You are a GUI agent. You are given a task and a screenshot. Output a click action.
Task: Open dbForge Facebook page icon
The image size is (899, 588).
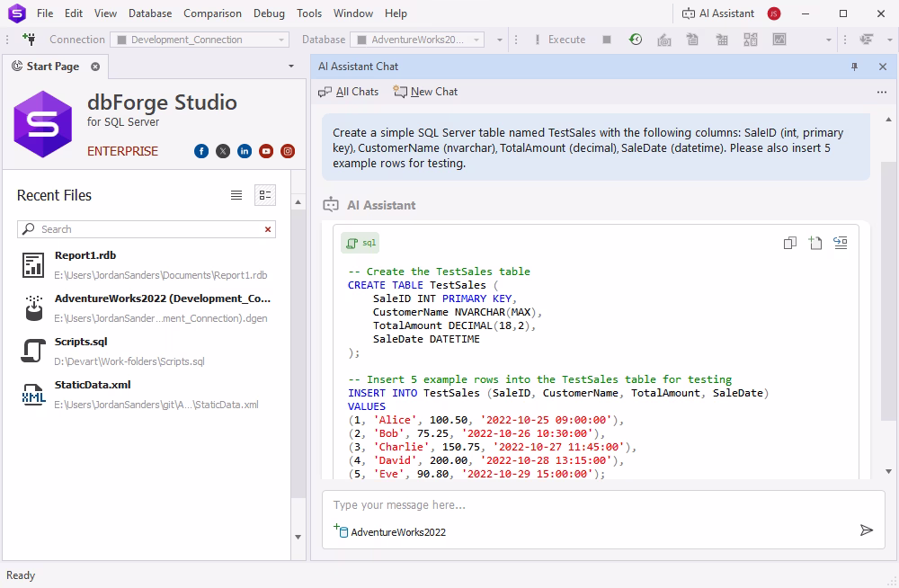click(201, 151)
